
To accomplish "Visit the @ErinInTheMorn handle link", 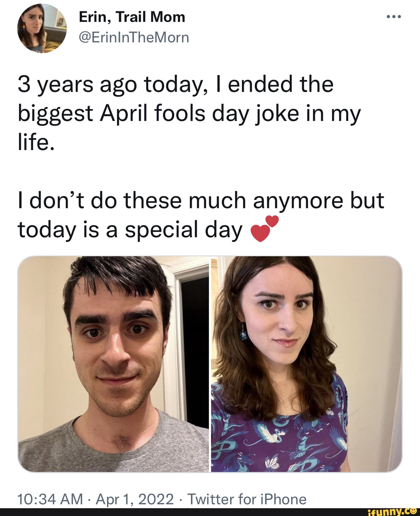I will point(134,37).
